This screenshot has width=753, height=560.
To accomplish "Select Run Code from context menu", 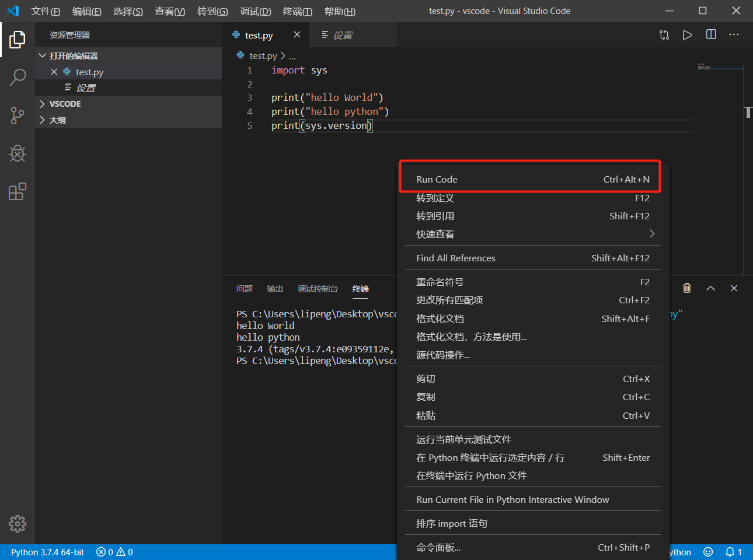I will click(437, 180).
